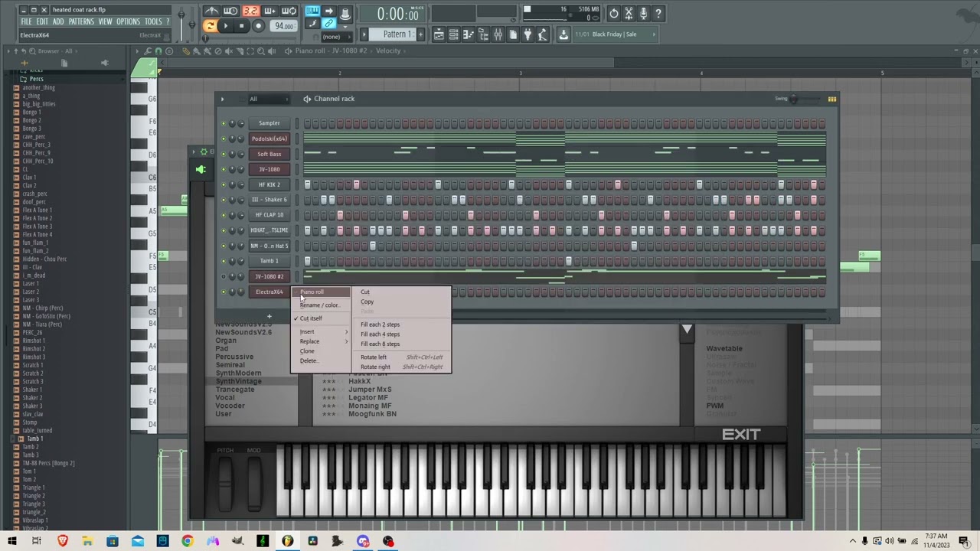
Task: Mute the Sampler channel with its LED
Action: (224, 123)
